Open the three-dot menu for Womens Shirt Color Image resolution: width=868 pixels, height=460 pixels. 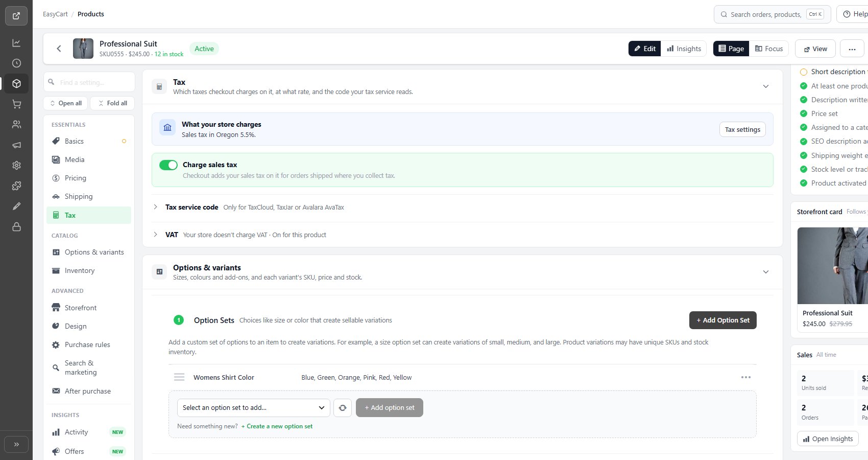click(x=746, y=377)
